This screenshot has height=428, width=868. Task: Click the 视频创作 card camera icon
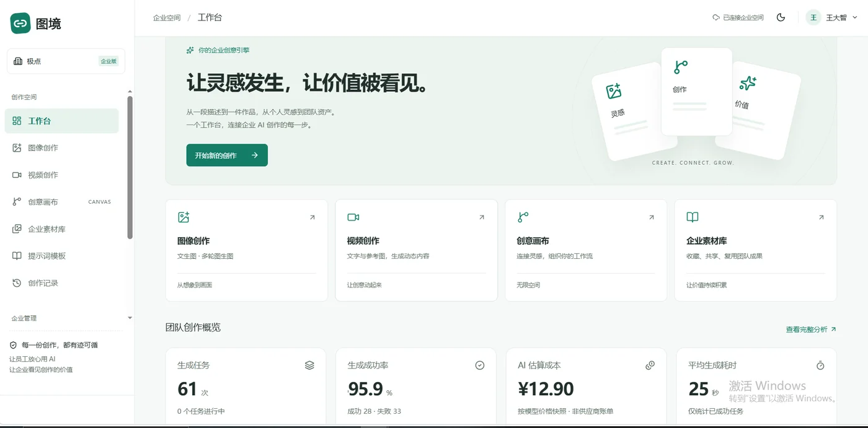coord(353,217)
